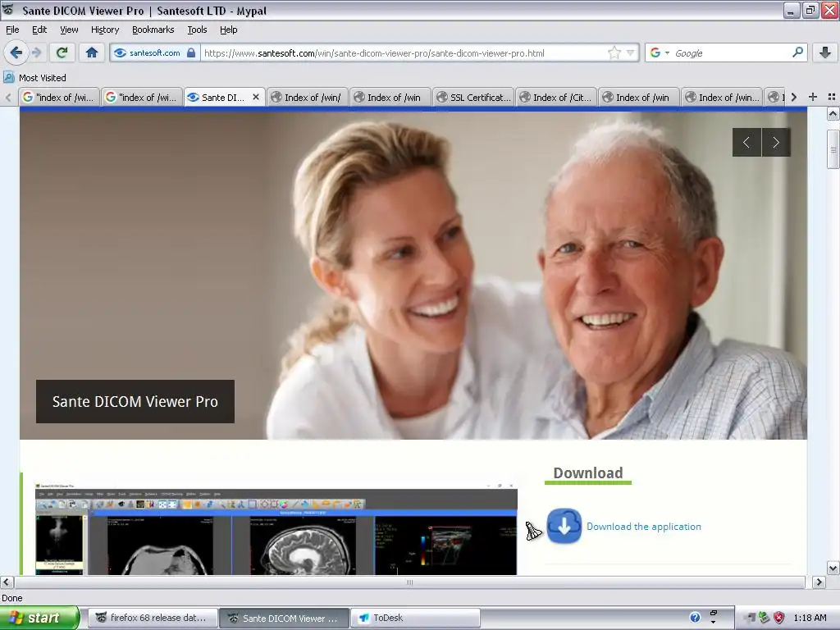
Task: Reload the page with the refresh icon
Action: pyautogui.click(x=62, y=52)
